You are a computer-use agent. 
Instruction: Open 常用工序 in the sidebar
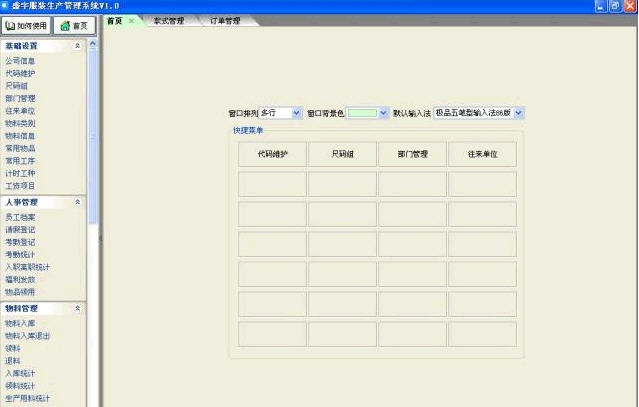20,161
